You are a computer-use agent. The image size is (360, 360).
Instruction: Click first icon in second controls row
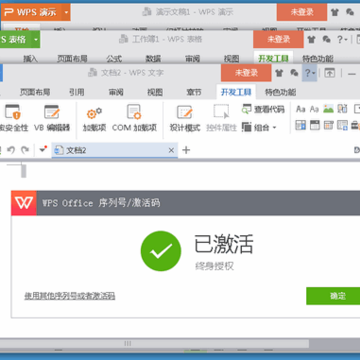point(301,125)
